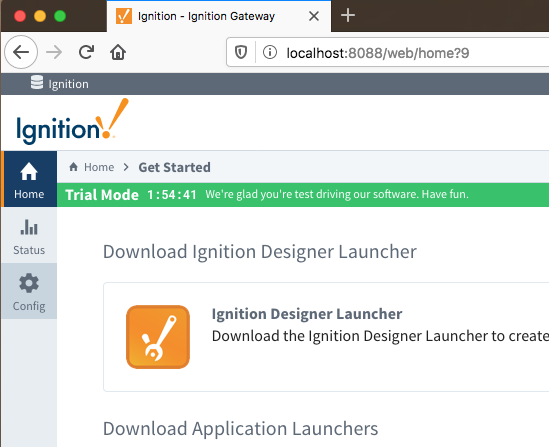Click the browser home icon in toolbar
549x447 pixels.
[118, 52]
